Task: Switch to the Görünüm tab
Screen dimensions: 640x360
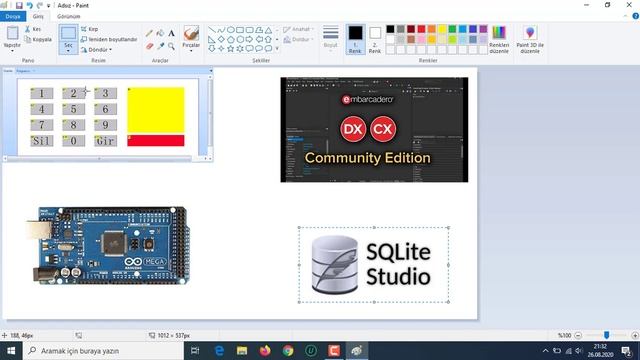Action: [x=69, y=16]
